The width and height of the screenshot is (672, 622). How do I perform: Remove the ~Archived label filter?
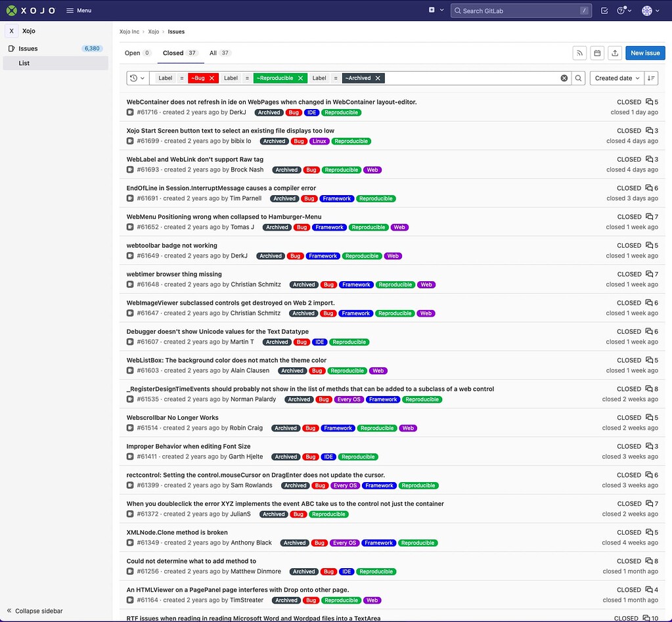[x=378, y=78]
